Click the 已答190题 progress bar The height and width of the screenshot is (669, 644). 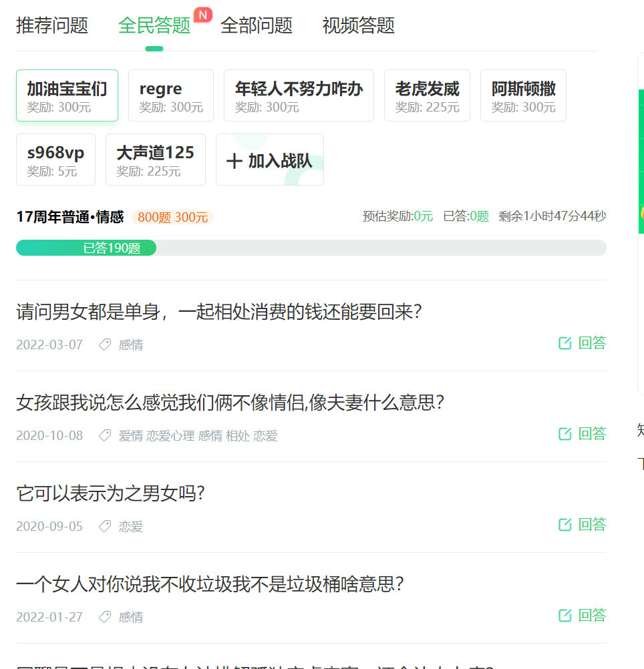(x=86, y=247)
